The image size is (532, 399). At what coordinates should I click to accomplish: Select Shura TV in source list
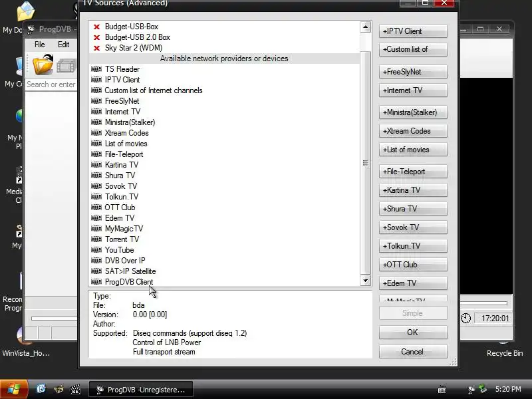pyautogui.click(x=120, y=176)
